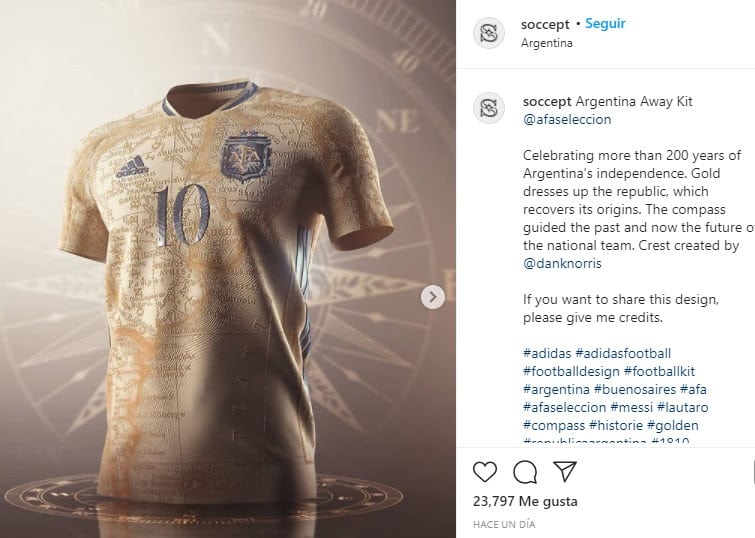Follow soccept with the Seguir button
755x538 pixels.
tap(605, 24)
